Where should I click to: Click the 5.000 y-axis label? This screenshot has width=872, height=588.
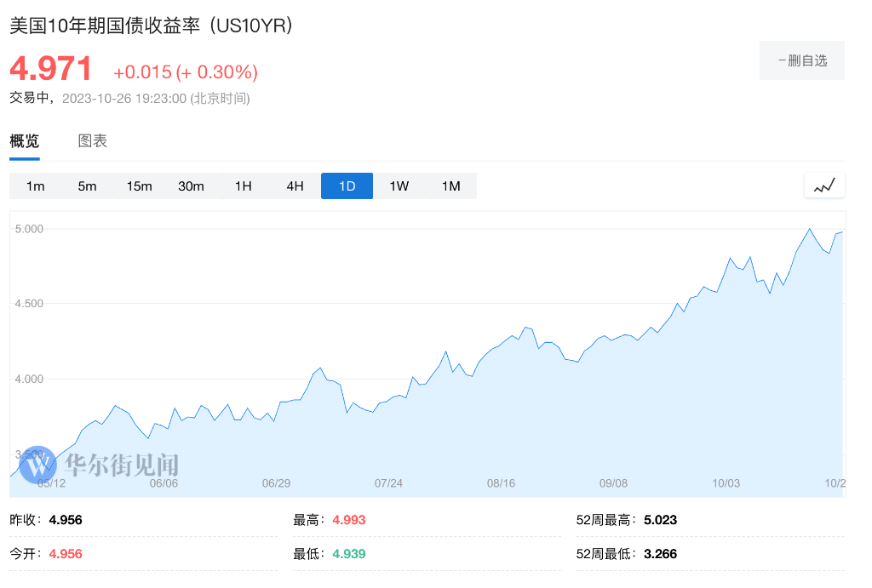29,229
